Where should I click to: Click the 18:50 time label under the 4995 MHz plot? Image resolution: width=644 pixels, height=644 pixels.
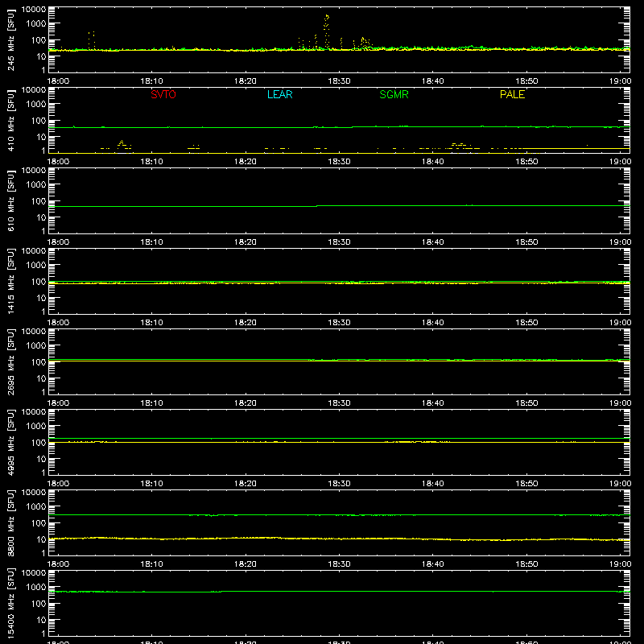coord(526,484)
